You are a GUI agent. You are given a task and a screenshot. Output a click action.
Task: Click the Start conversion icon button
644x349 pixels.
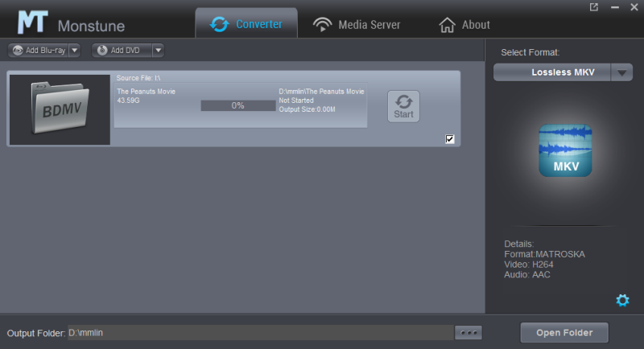[403, 106]
